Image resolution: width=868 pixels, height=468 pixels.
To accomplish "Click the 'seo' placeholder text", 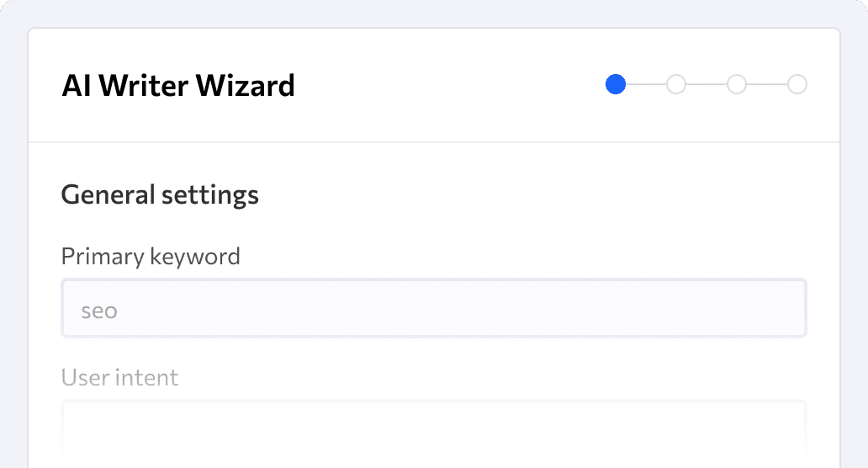I will pos(99,311).
